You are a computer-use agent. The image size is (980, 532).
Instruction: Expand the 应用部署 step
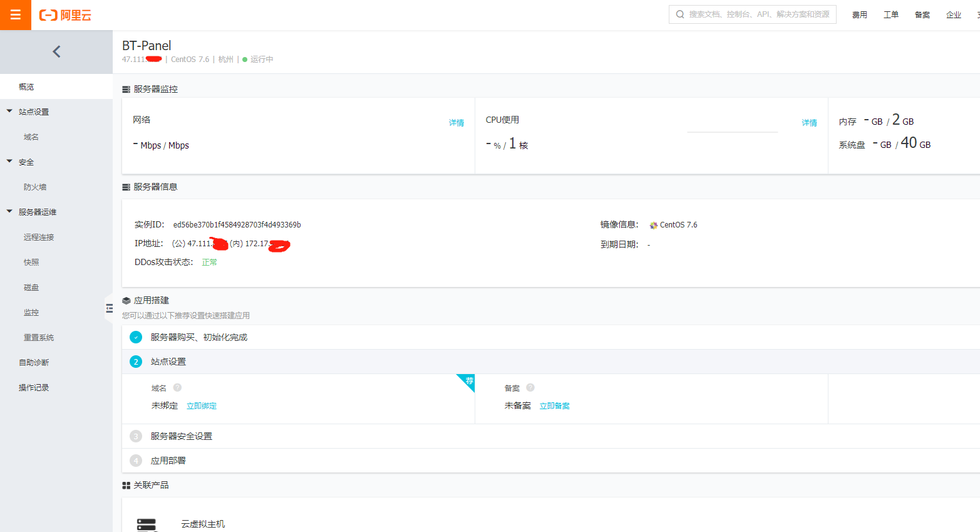point(551,461)
